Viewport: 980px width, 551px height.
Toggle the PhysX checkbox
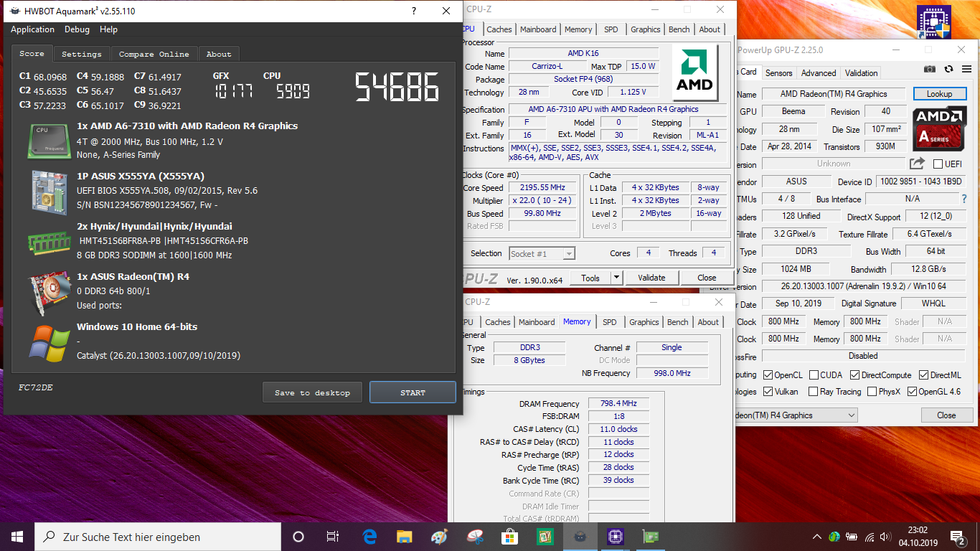[x=872, y=392]
